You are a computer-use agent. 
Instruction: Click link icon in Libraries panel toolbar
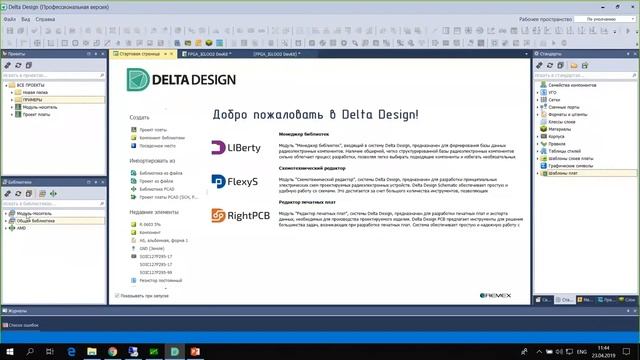pos(7,193)
